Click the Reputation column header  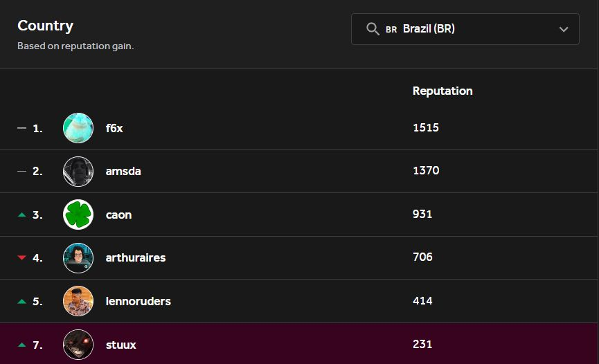tap(442, 91)
